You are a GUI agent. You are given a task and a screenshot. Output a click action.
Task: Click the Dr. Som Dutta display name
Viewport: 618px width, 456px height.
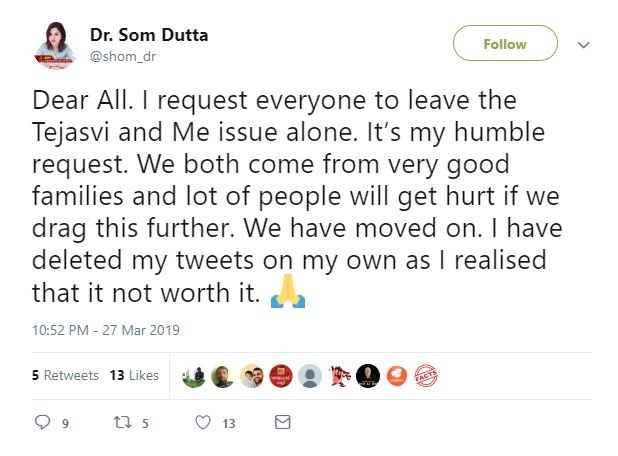pos(149,35)
